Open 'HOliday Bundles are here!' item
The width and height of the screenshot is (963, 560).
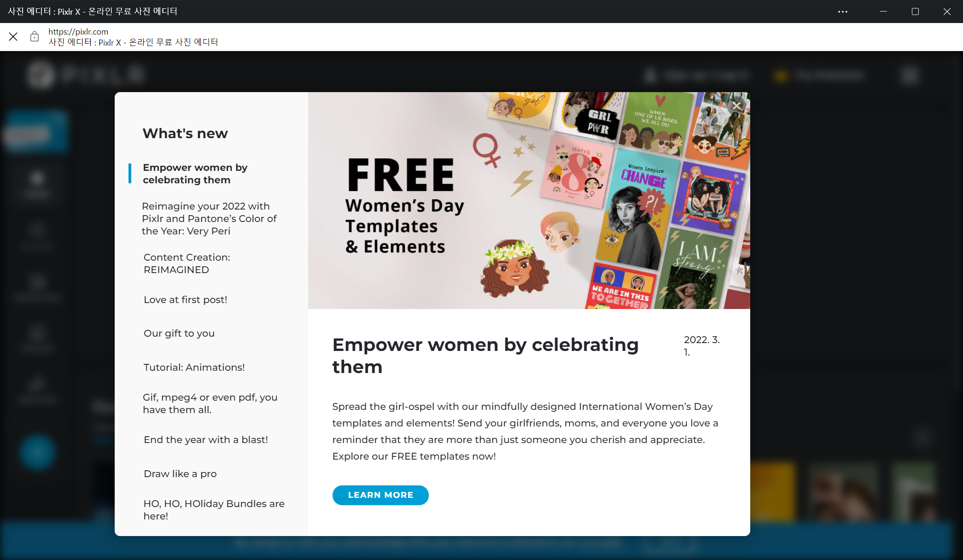click(x=214, y=510)
